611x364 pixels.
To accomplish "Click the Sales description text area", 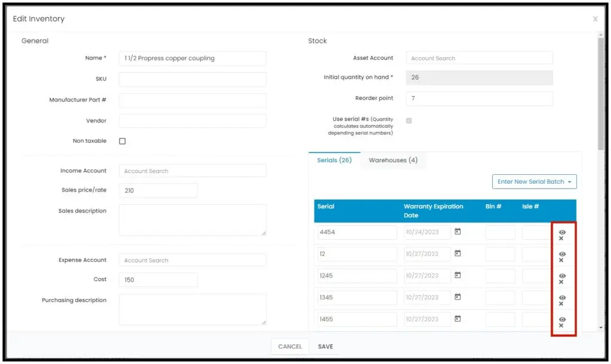I will tap(193, 220).
